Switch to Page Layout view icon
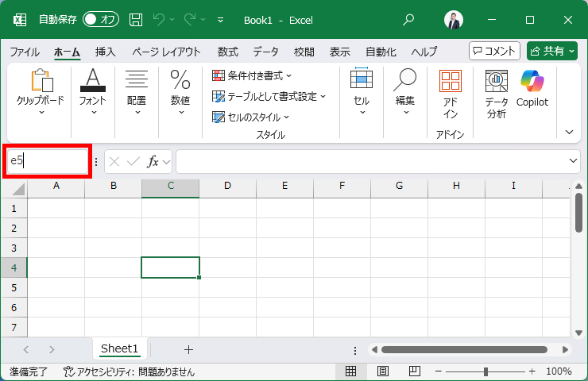The image size is (588, 381). (382, 371)
